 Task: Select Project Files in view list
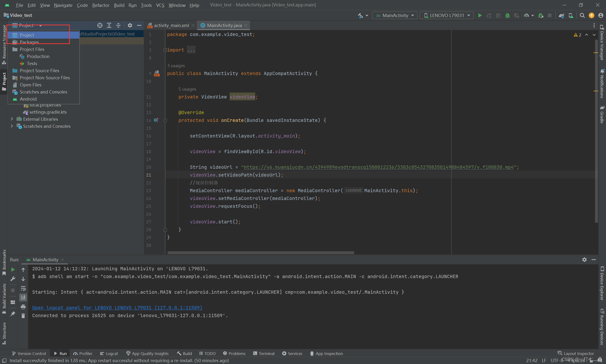pos(43,49)
